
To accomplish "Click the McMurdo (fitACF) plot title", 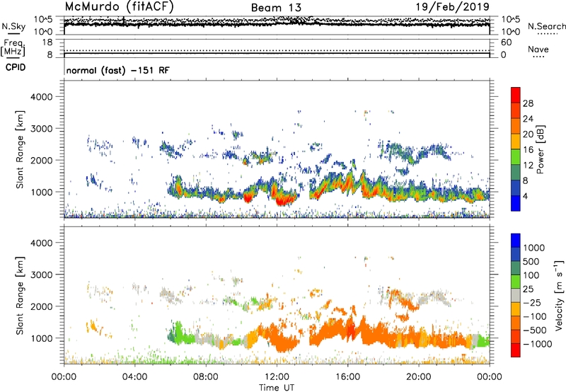I will click(120, 7).
